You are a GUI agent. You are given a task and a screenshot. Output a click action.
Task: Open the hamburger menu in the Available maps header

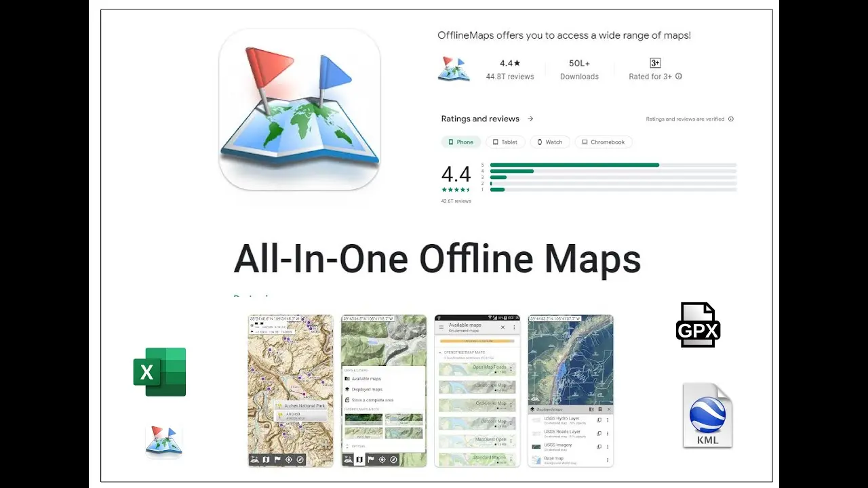441,327
